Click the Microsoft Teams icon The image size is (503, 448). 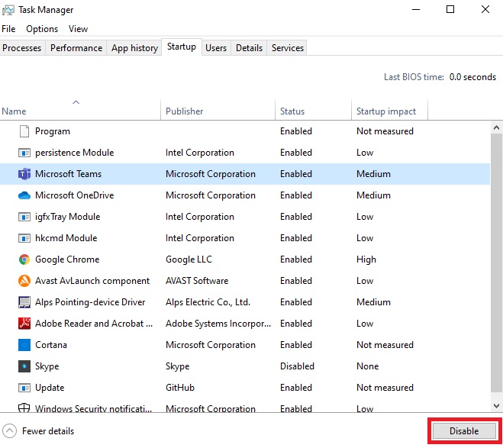point(24,174)
